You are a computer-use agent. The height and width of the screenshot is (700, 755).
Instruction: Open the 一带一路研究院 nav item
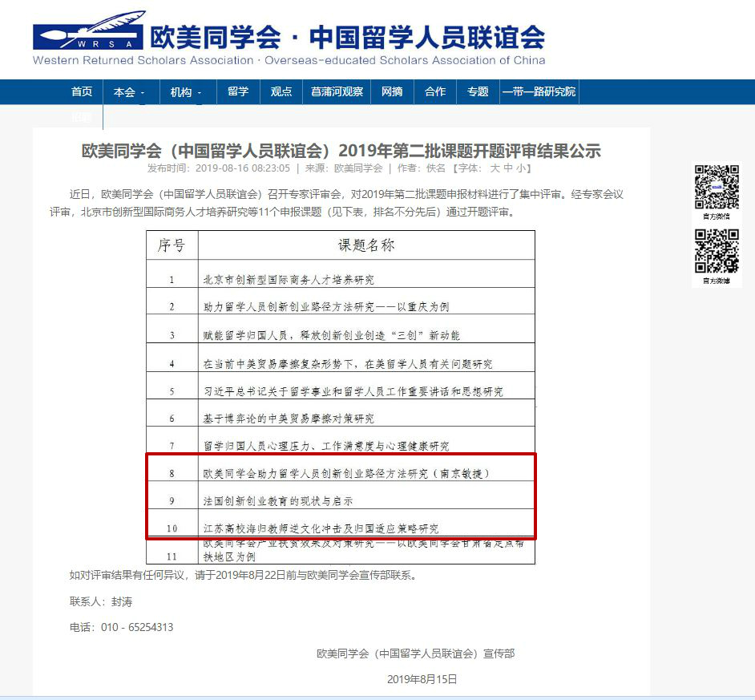coord(539,91)
